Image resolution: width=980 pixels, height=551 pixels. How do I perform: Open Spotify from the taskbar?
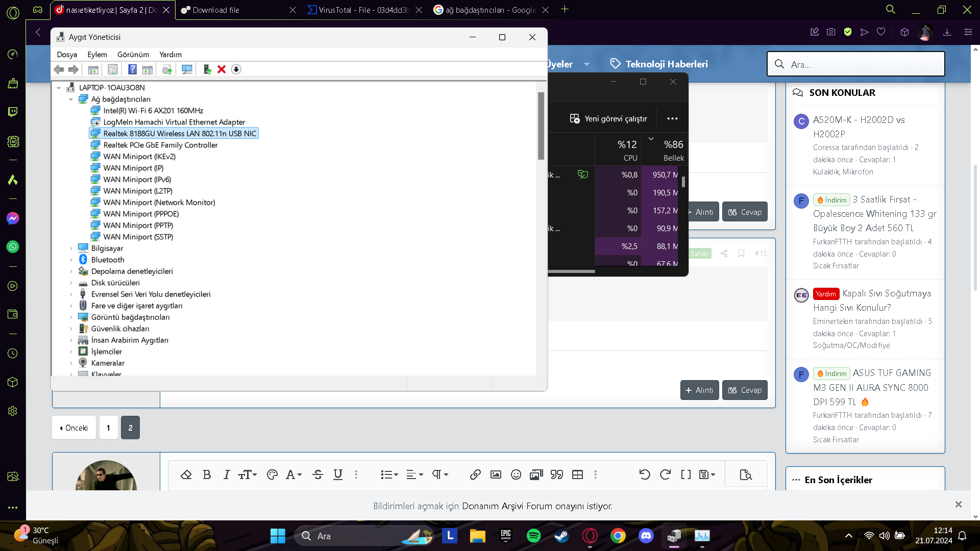533,536
